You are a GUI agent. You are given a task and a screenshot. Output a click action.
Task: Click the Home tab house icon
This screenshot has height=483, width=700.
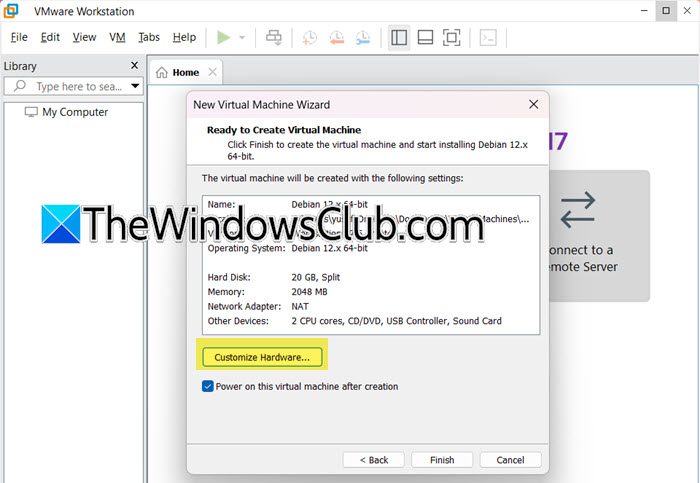(162, 72)
